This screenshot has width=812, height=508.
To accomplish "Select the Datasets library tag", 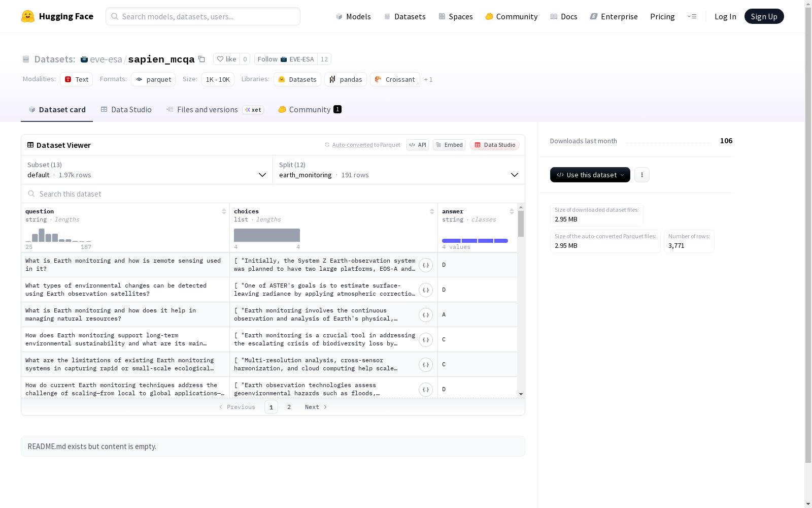I will pyautogui.click(x=297, y=79).
